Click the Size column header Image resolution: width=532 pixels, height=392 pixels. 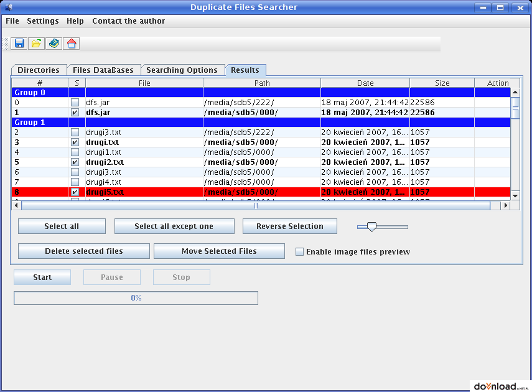click(x=442, y=83)
